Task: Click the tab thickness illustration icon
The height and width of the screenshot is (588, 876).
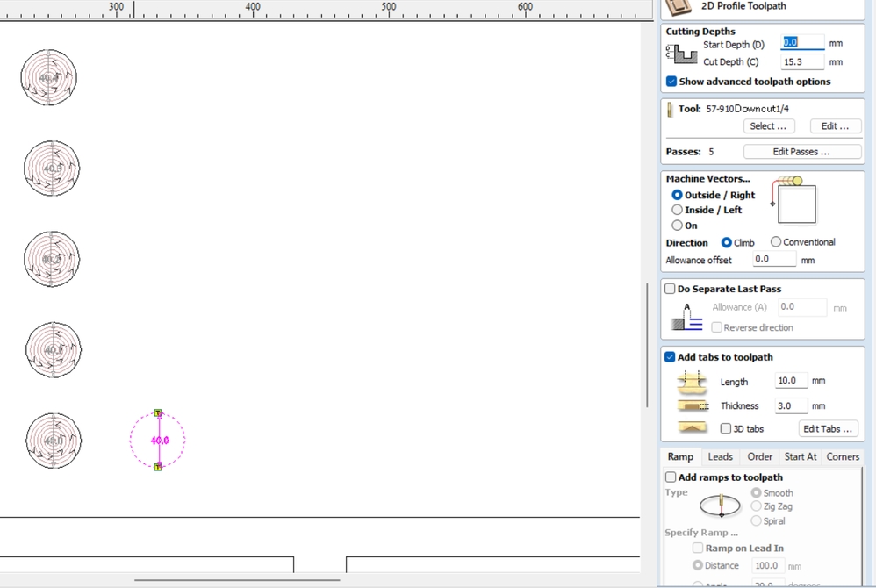Action: coord(693,406)
